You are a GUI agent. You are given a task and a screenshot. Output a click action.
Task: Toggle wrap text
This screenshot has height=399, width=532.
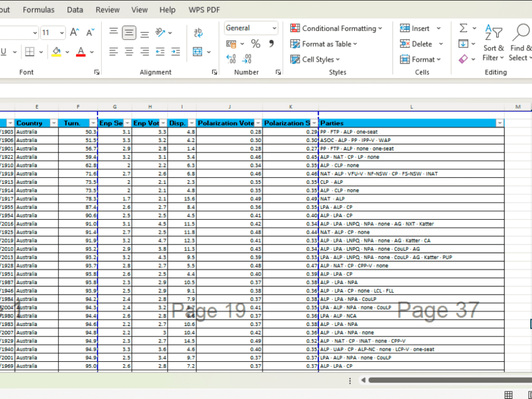pos(198,32)
